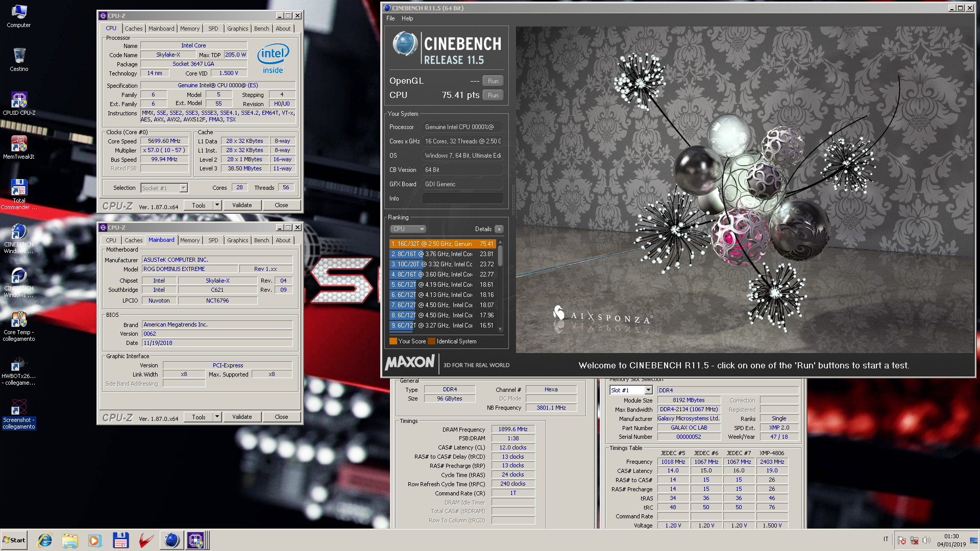Run the CPU benchmark in Cinebench

493,95
